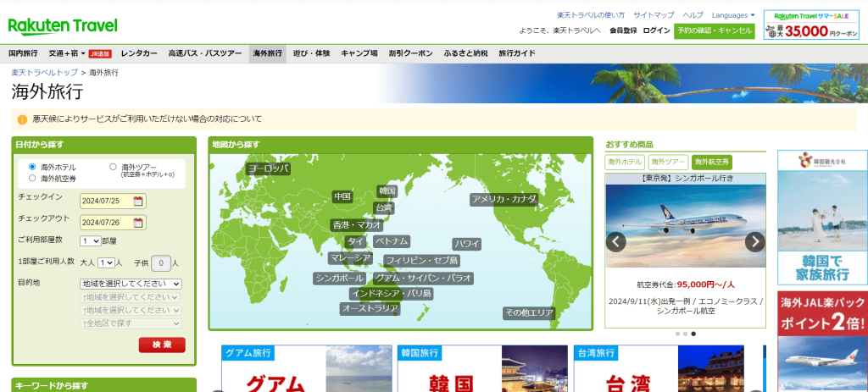Select オーストラリア on the map
868x392 pixels.
point(370,308)
